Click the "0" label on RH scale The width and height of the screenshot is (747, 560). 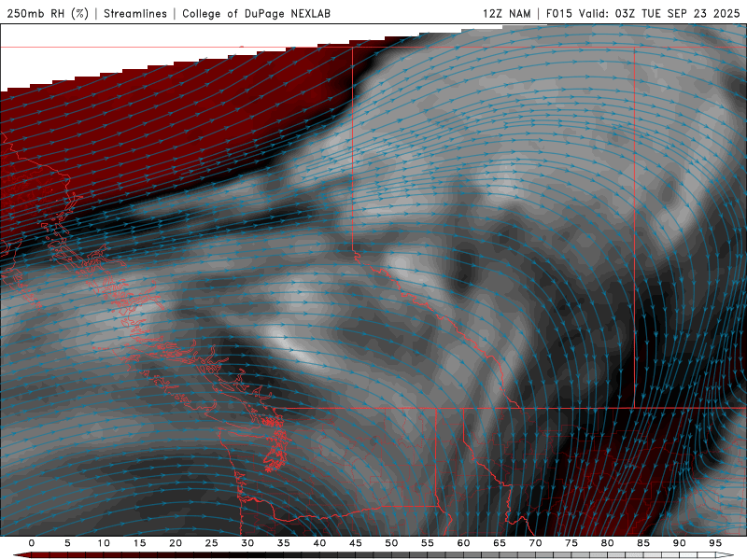32,543
